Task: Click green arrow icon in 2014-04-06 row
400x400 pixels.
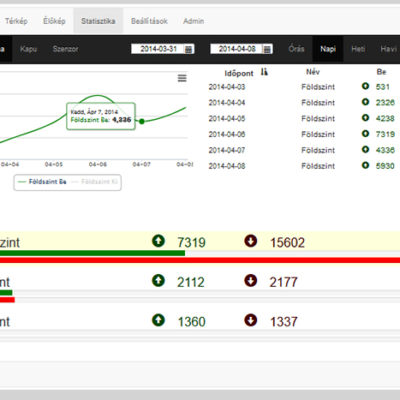Action: pyautogui.click(x=365, y=134)
